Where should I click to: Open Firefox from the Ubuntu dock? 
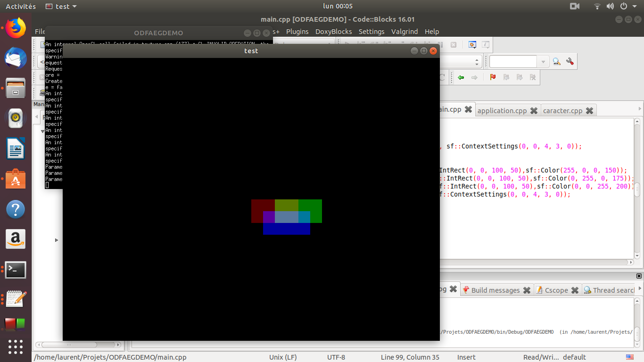pos(16,28)
